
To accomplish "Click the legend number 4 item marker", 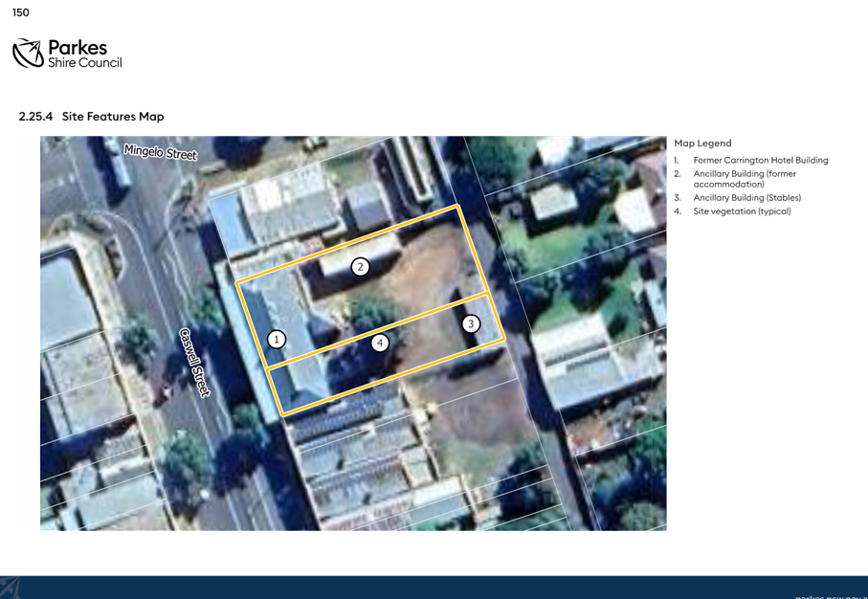I will [x=677, y=211].
